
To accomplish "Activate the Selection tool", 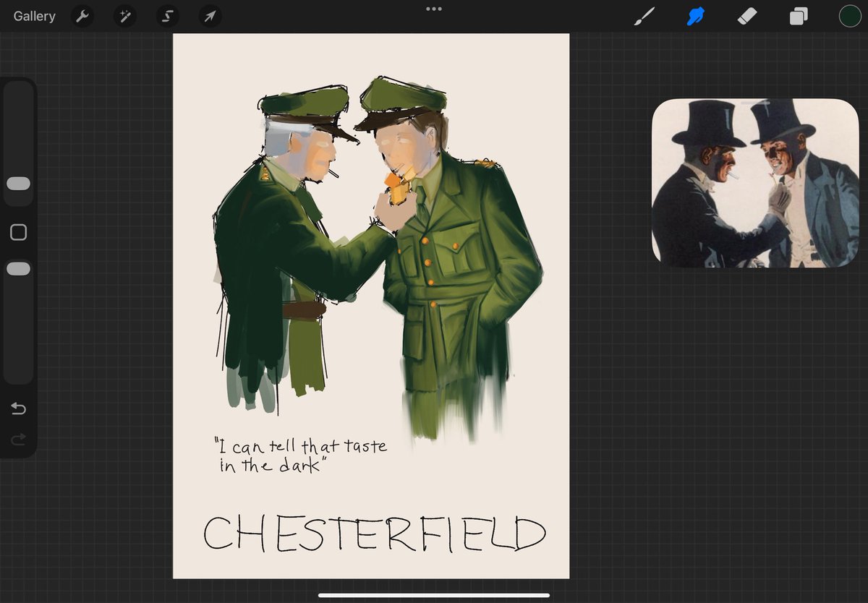I will pos(168,16).
